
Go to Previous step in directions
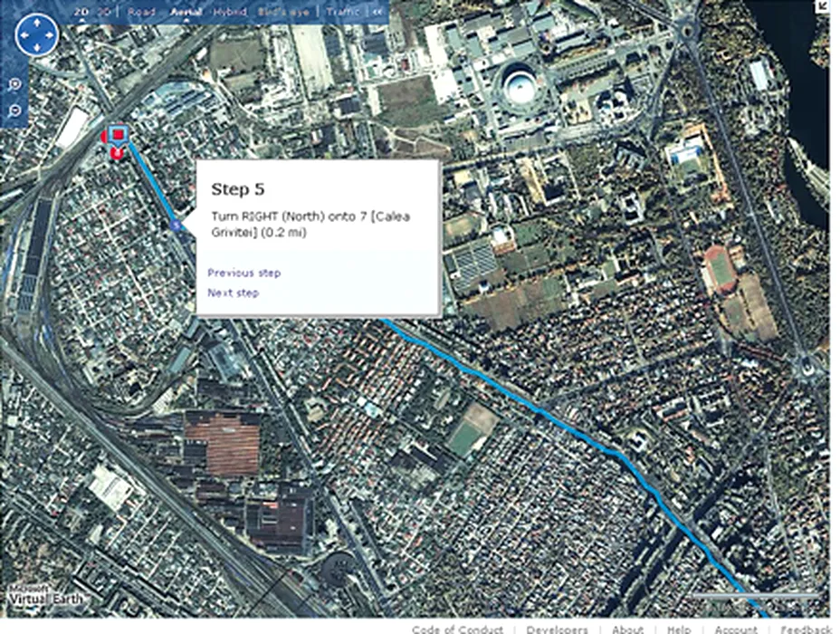coord(244,273)
